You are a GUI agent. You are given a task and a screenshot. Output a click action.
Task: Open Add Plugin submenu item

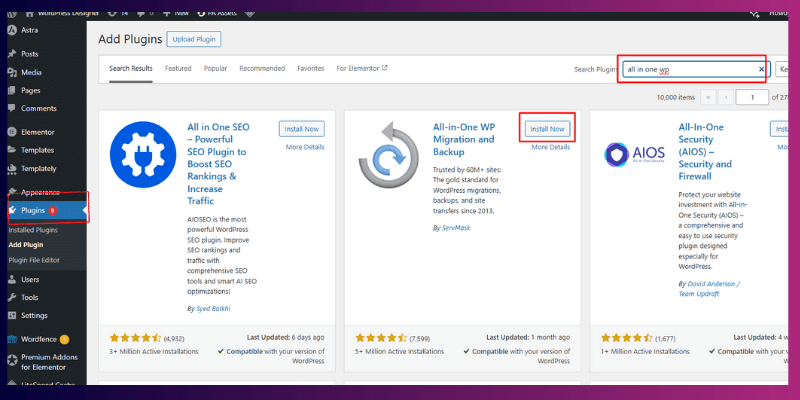pos(26,245)
